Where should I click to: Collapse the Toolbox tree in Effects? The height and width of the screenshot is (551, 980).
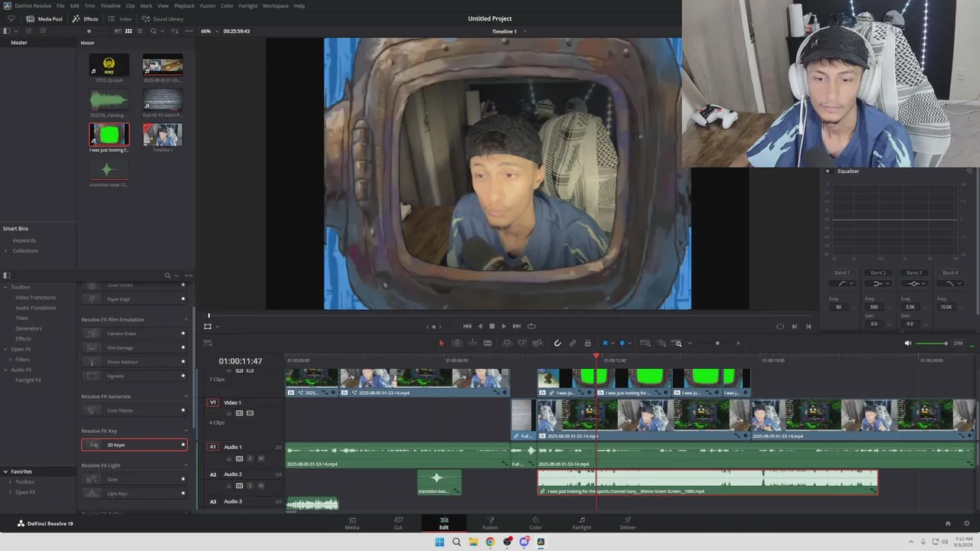coord(5,287)
